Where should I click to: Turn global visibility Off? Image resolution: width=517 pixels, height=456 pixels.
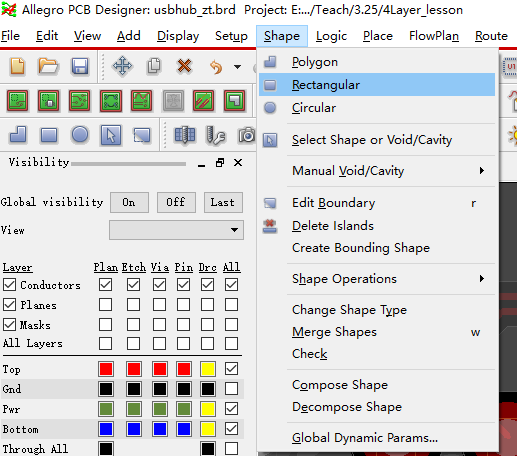pyautogui.click(x=176, y=202)
